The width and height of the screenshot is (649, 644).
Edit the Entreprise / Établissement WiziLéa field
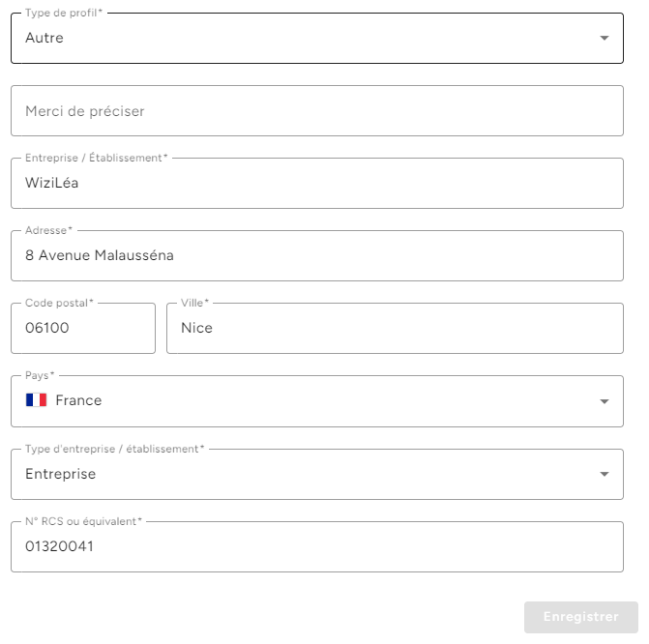click(317, 184)
